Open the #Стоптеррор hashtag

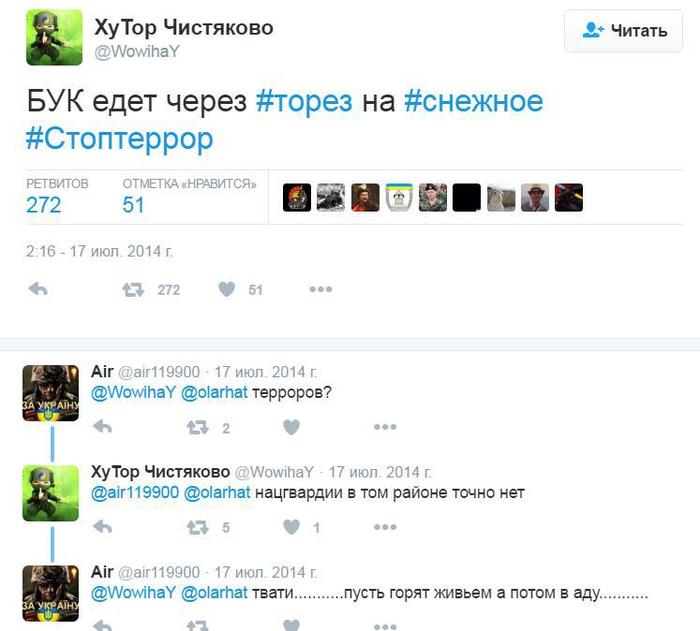[x=119, y=137]
